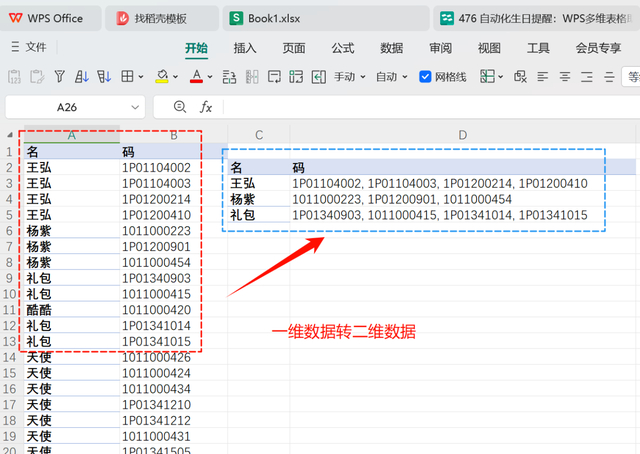Open the 手动 dropdown
640x454 pixels.
pos(349,77)
